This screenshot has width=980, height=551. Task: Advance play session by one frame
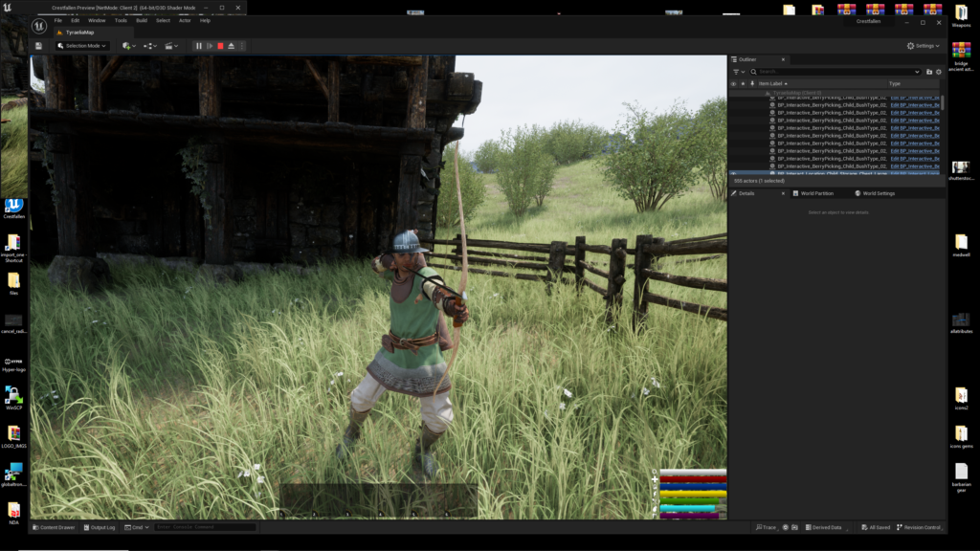(x=210, y=46)
